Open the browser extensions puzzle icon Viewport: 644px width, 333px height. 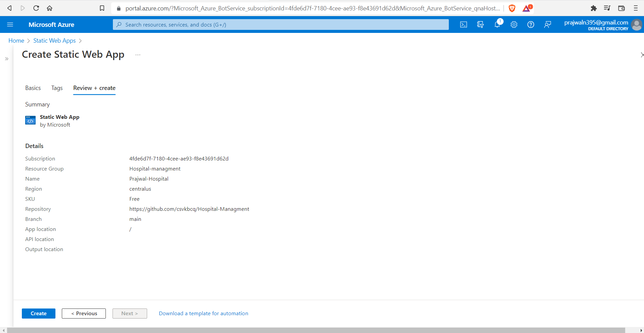(x=594, y=8)
